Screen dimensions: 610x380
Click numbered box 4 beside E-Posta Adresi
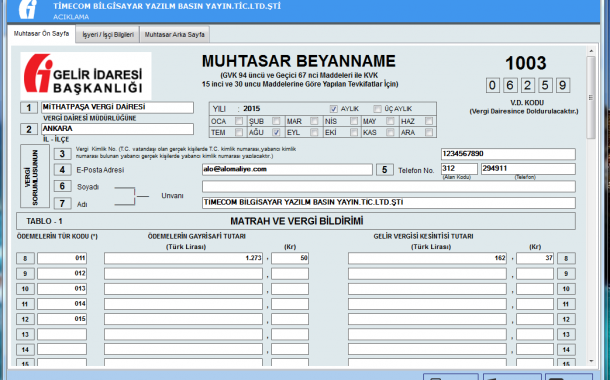[62, 170]
